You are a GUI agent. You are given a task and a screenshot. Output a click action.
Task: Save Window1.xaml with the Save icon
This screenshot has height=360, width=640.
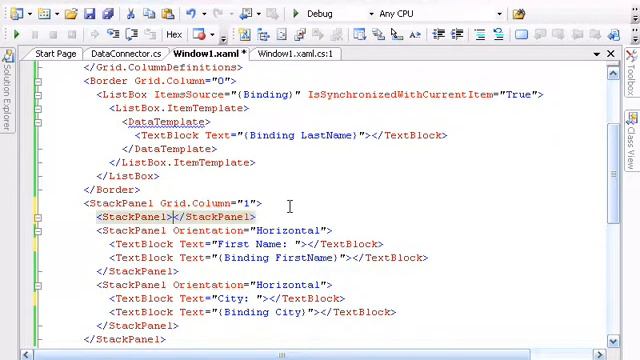pos(89,14)
